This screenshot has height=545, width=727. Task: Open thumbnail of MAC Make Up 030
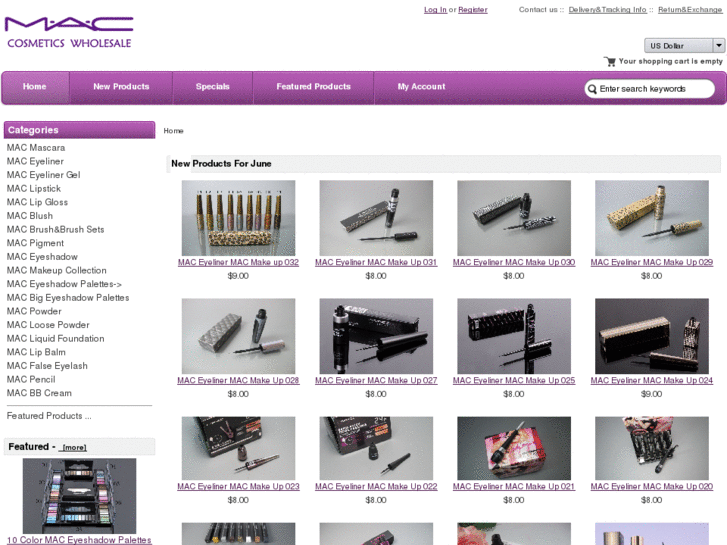514,218
